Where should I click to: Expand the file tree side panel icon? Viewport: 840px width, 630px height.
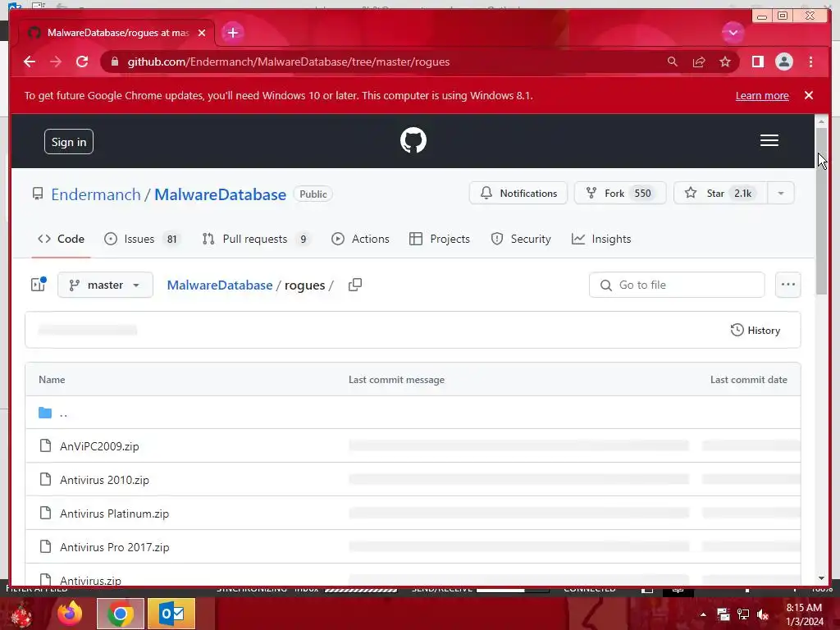coord(38,285)
